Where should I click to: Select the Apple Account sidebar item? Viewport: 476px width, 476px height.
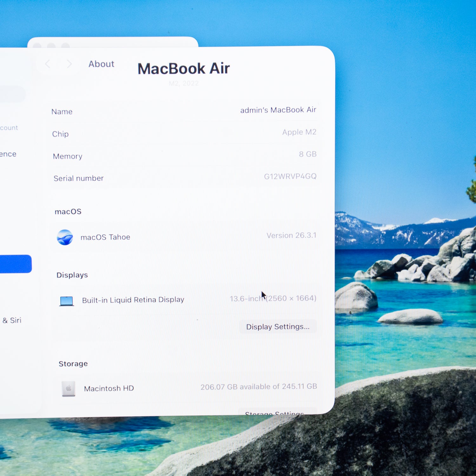pos(10,127)
